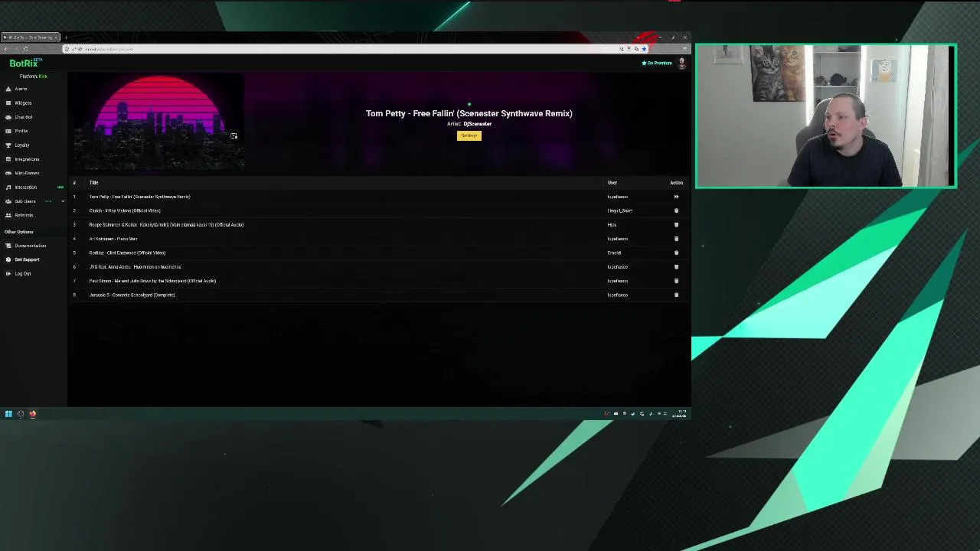Click the song heading Tom Petty - Free Fallin'
Image resolution: width=980 pixels, height=551 pixels.
click(469, 113)
